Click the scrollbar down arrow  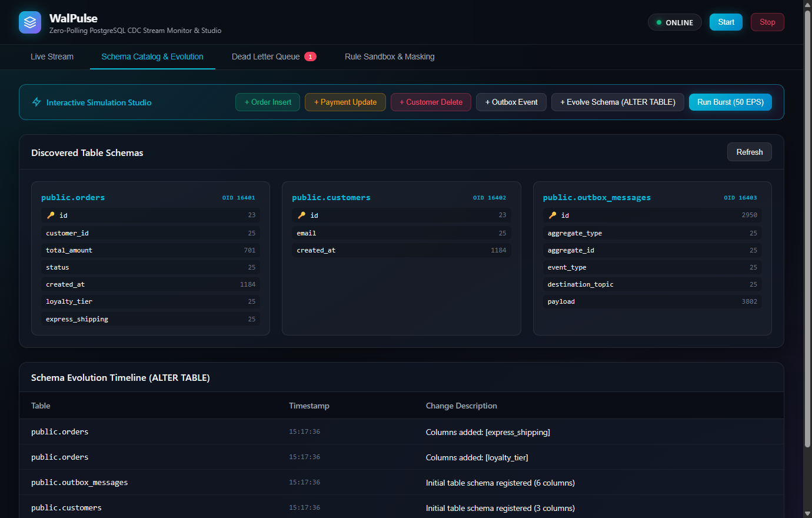pyautogui.click(x=807, y=513)
